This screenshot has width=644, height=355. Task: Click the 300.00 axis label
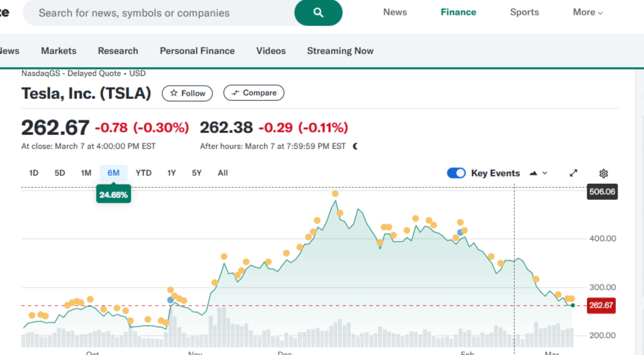coord(602,287)
